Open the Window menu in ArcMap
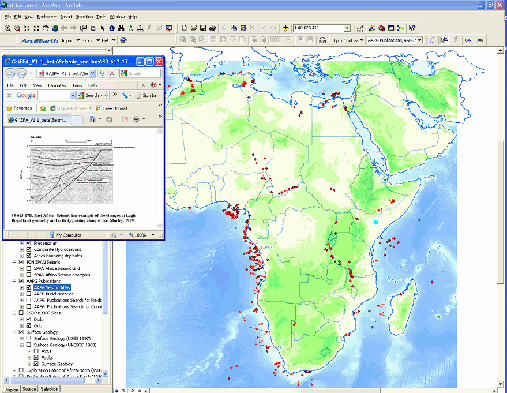This screenshot has height=393, width=507. [117, 17]
